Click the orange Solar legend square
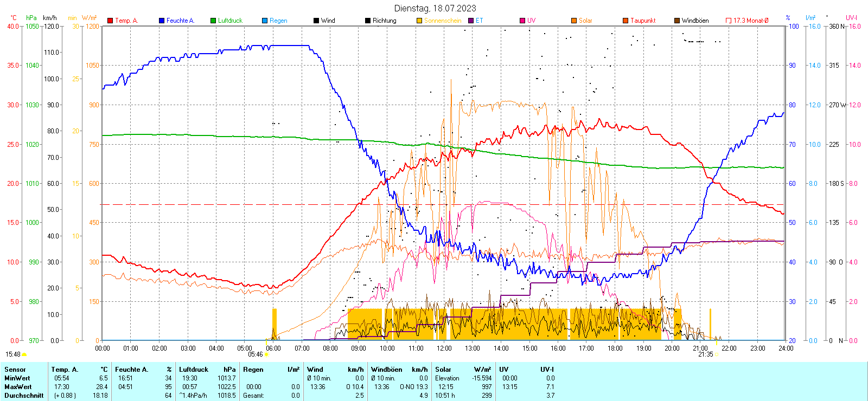This screenshot has height=401, width=868. (574, 21)
